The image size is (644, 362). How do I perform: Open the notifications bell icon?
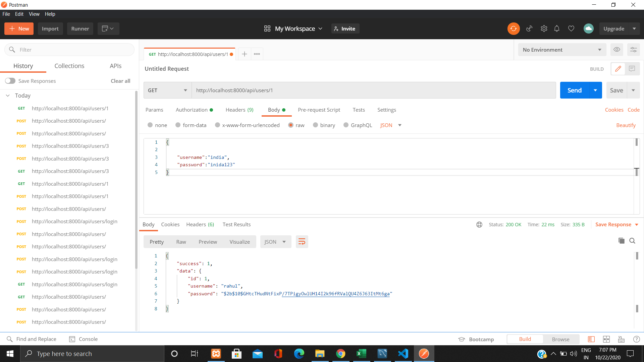557,28
